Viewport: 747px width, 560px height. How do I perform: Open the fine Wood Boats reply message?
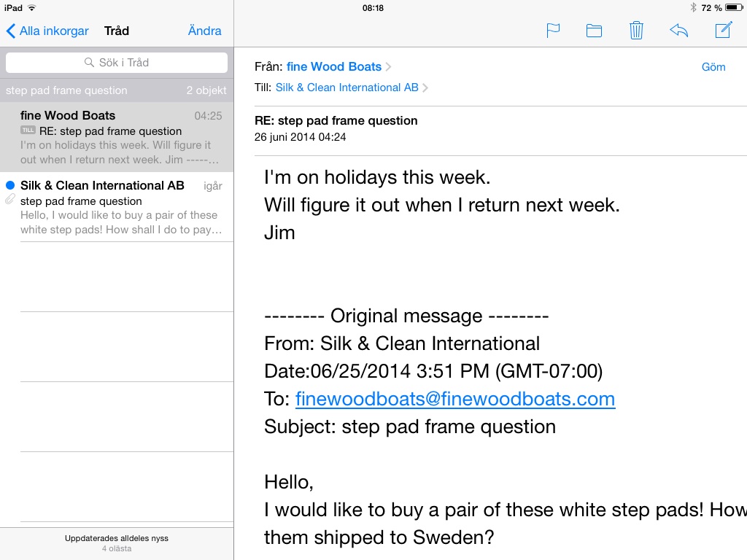(120, 137)
